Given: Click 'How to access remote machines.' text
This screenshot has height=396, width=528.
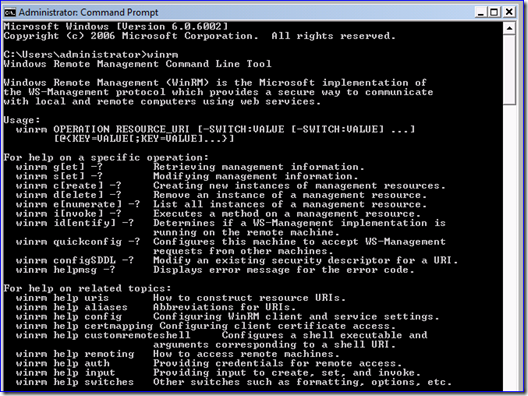Looking at the screenshot, I should (246, 354).
